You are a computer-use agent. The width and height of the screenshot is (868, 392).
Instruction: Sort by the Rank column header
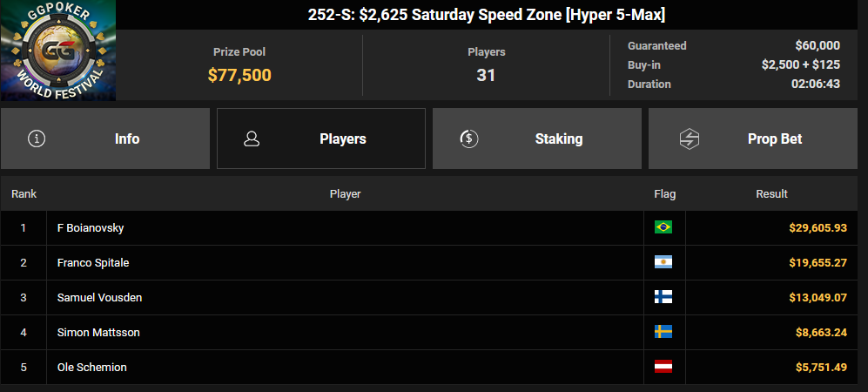click(24, 193)
